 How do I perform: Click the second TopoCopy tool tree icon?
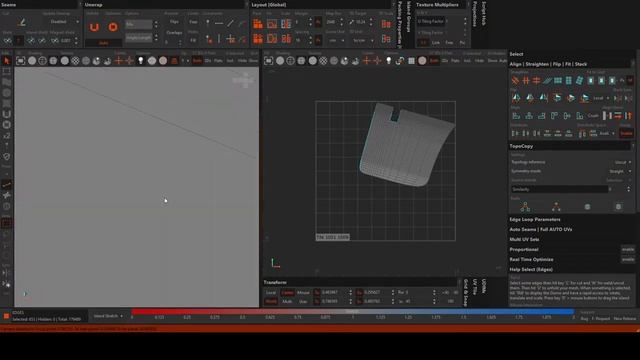[x=556, y=207]
